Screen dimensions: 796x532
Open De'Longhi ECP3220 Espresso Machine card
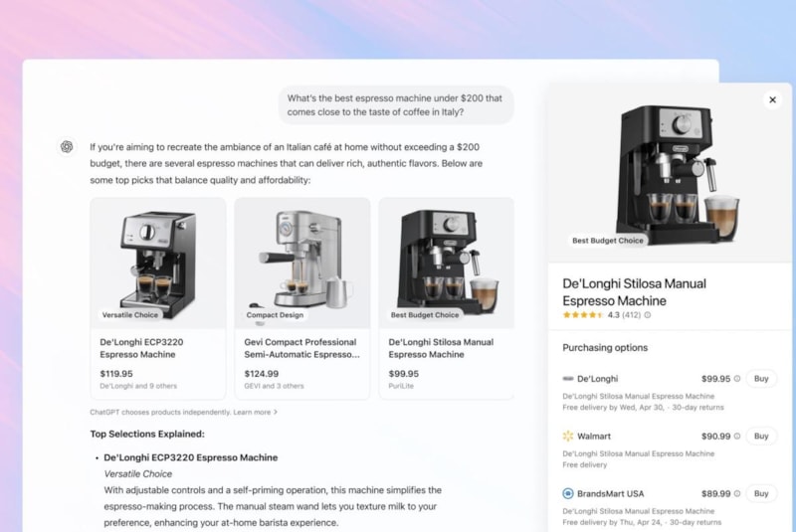coord(158,298)
